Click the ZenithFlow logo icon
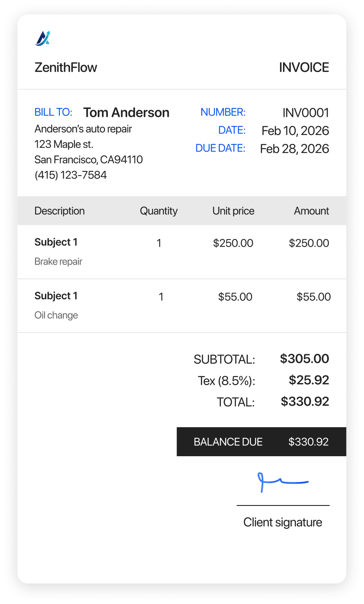 pyautogui.click(x=43, y=38)
